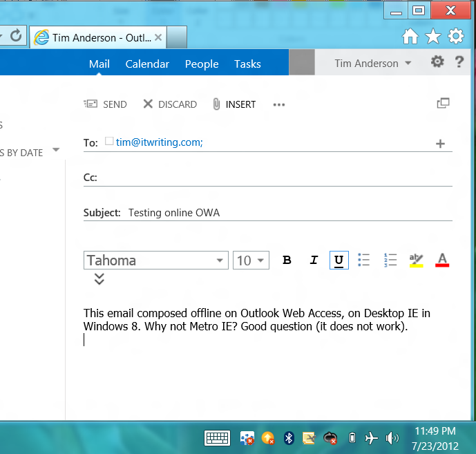476x454 pixels.
Task: Open the Bluetooth tray icon
Action: click(x=289, y=438)
